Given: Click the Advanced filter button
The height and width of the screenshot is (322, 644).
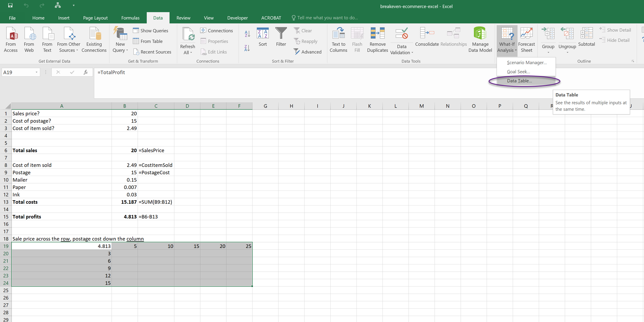Looking at the screenshot, I should click(x=307, y=52).
